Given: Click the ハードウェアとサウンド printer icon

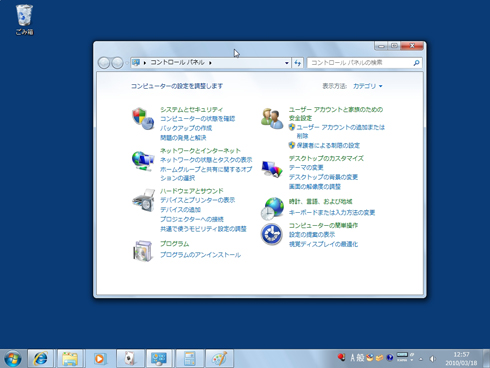Looking at the screenshot, I should pos(144,200).
